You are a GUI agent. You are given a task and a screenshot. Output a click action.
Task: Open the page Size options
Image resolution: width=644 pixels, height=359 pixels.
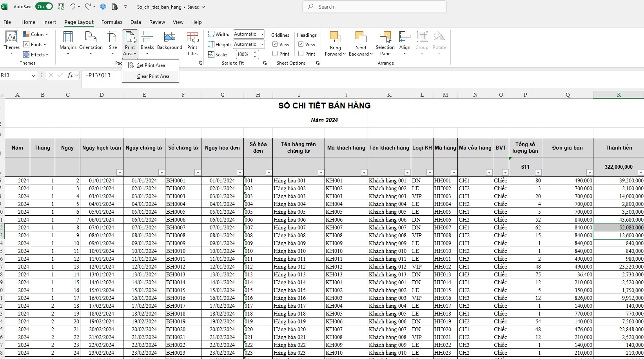click(x=112, y=43)
